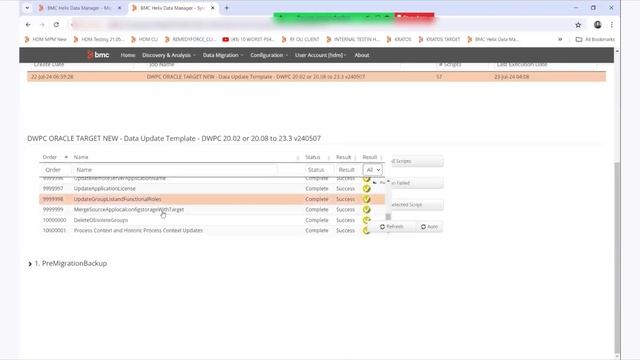This screenshot has width=640, height=360.
Task: Click the small scrollbar thumb beside script list
Action: [x=388, y=216]
